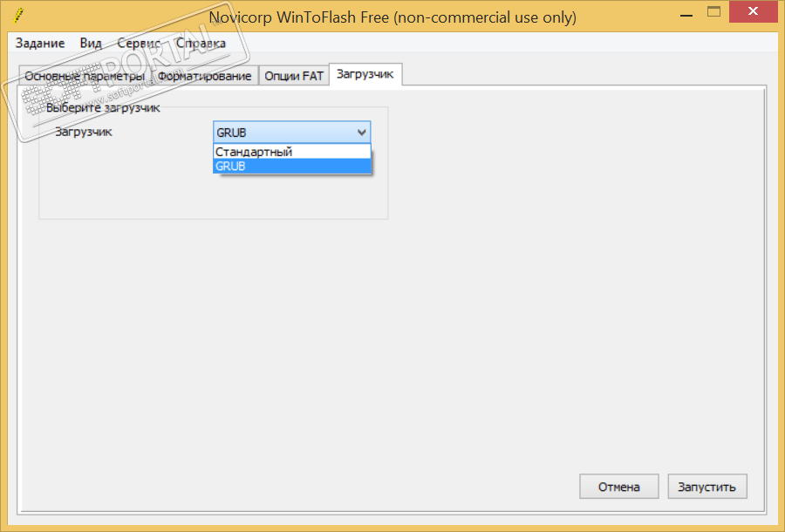
Task: Open the Вид menu
Action: pos(91,43)
